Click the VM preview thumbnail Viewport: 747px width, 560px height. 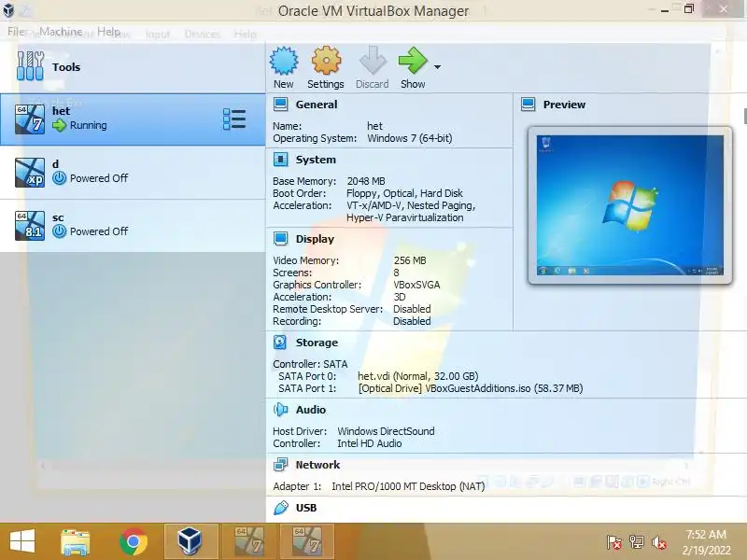pyautogui.click(x=629, y=205)
